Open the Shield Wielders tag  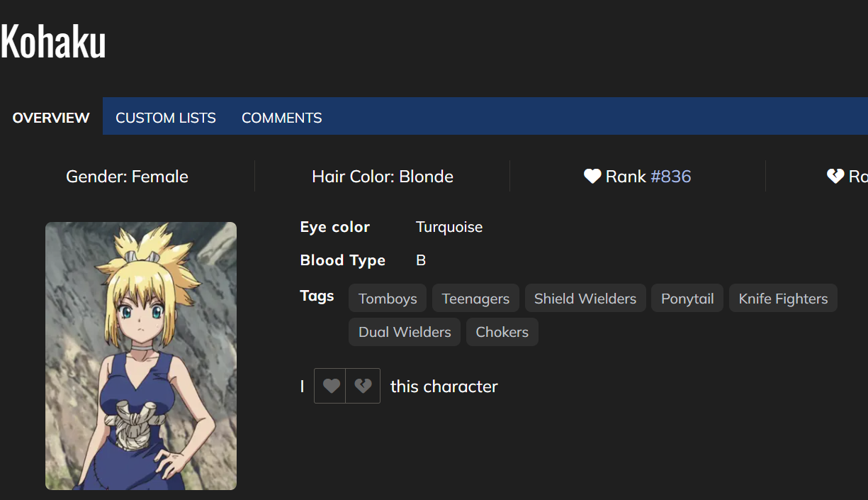585,299
